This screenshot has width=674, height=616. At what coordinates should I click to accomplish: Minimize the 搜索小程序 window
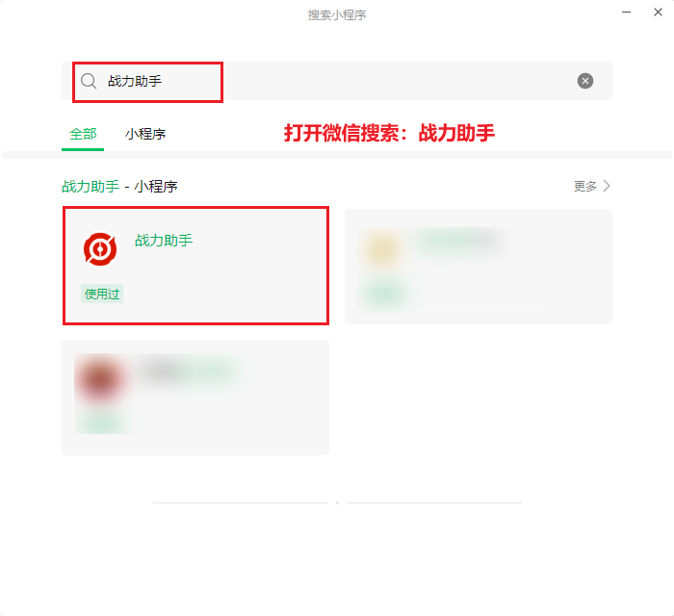(626, 12)
